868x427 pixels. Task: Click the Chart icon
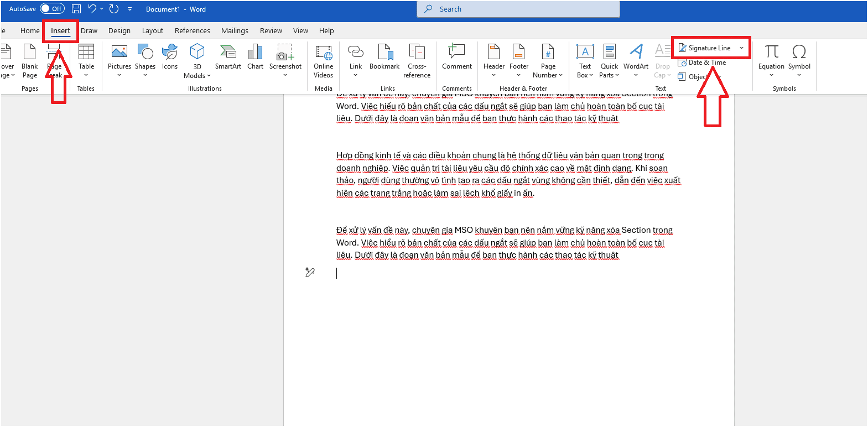click(x=255, y=58)
